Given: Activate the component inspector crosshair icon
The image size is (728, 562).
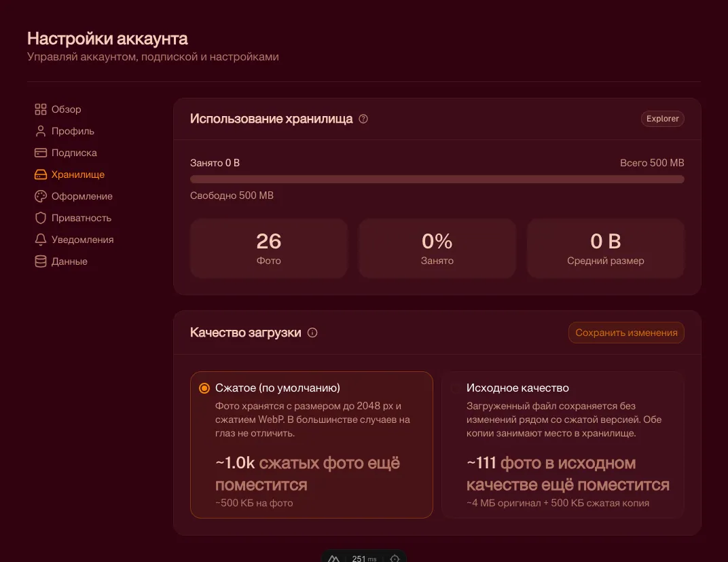Looking at the screenshot, I should 395,559.
